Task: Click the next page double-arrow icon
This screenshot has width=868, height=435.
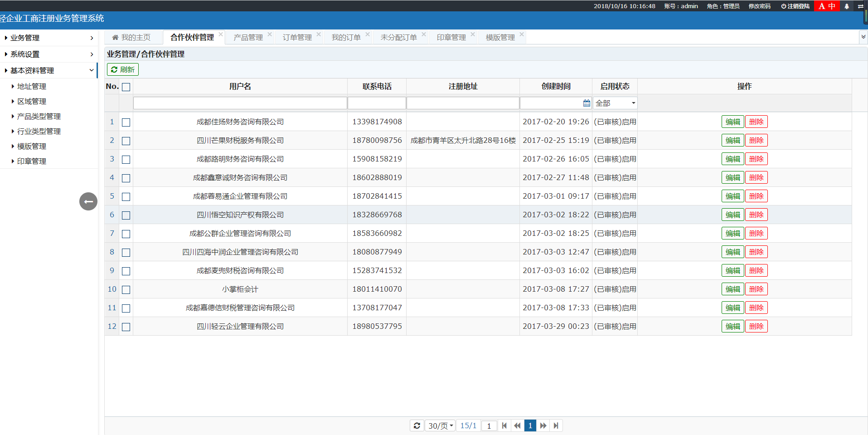Action: click(543, 425)
